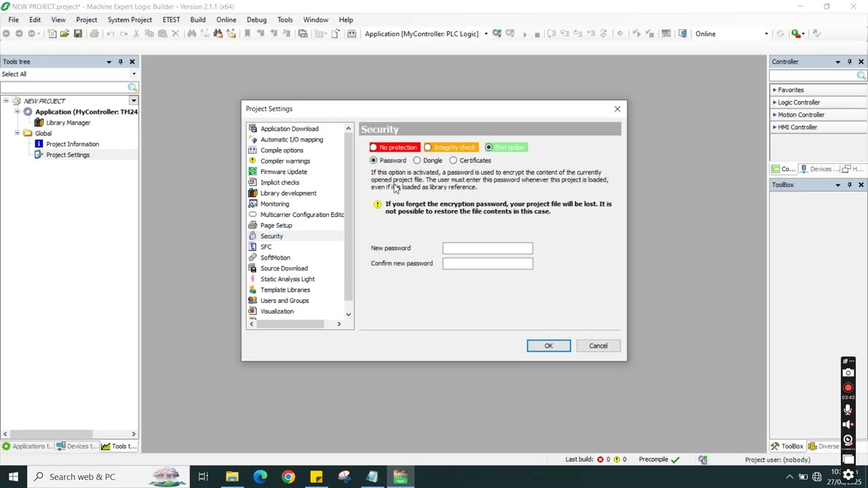
Task: Click the Save Project floppy icon
Action: (x=78, y=34)
